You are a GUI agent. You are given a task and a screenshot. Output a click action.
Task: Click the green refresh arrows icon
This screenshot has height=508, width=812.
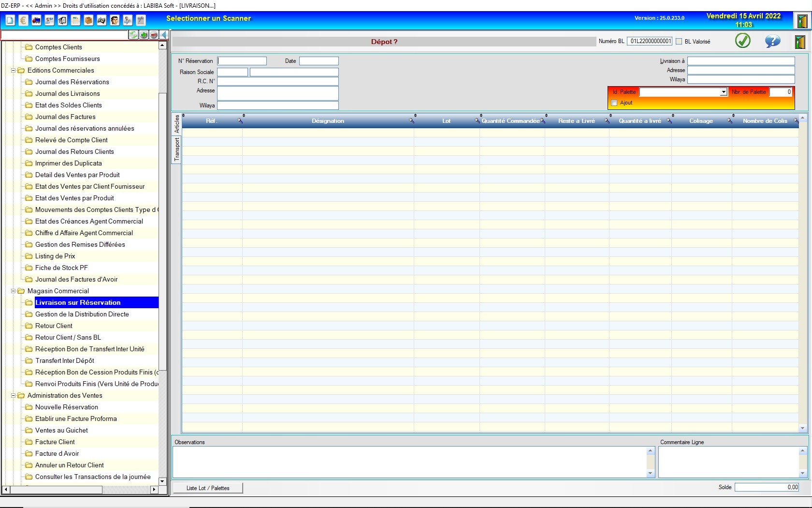(x=133, y=35)
